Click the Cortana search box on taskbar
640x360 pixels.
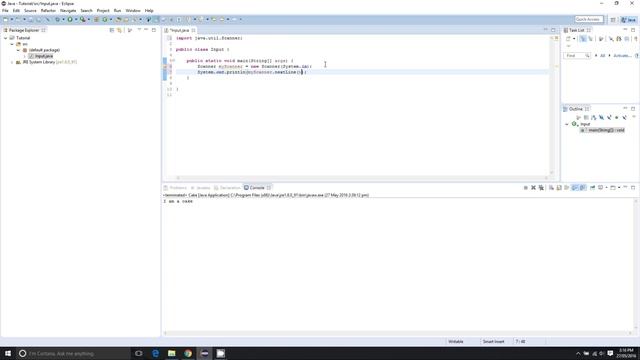(x=73, y=353)
